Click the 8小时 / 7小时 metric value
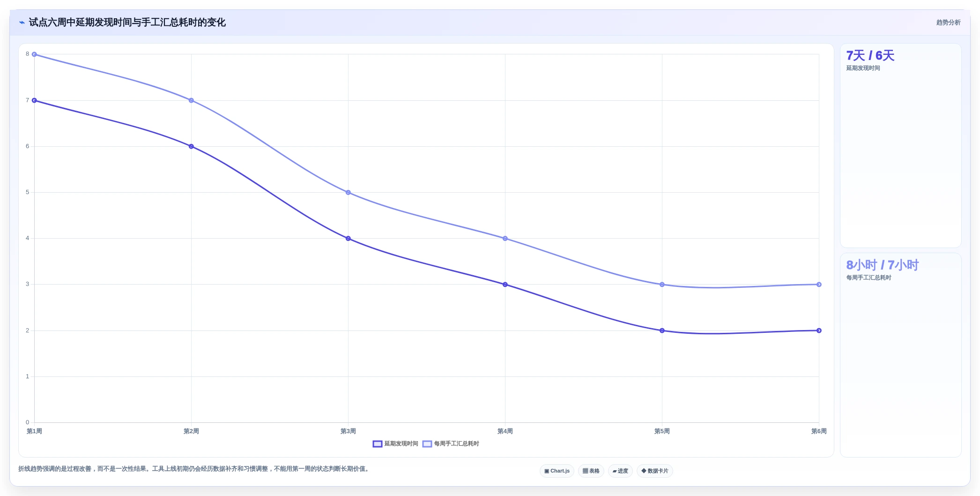980x496 pixels. click(x=883, y=265)
